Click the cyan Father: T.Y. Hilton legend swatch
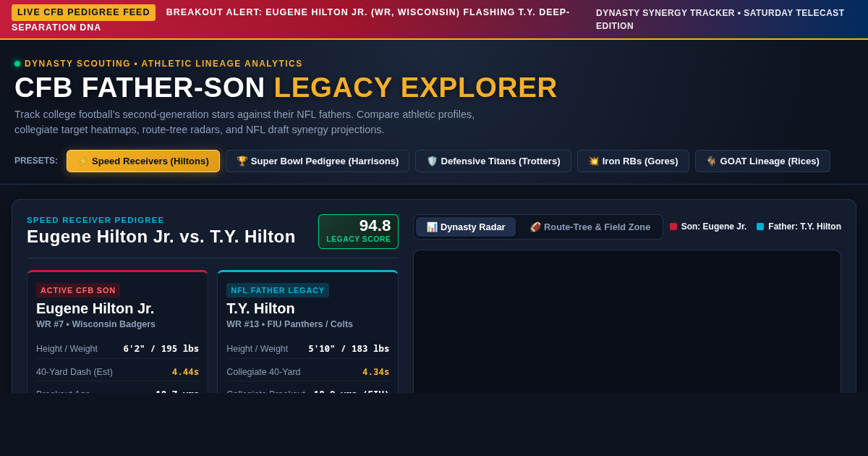The width and height of the screenshot is (868, 456). (x=760, y=227)
